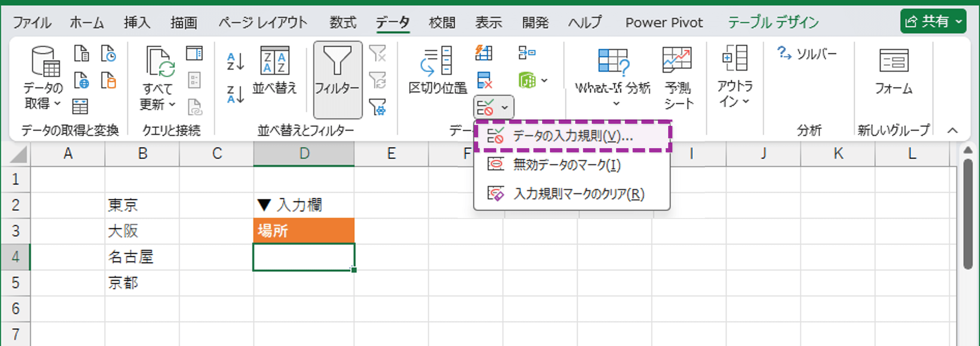The image size is (980, 346).
Task: Click cell containing 名古屋
Action: pos(142,257)
